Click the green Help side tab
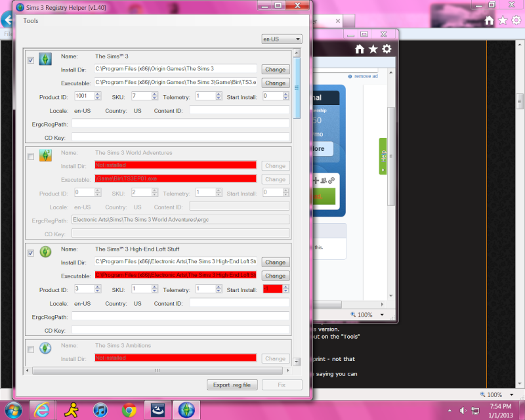The width and height of the screenshot is (525, 420). (x=383, y=156)
